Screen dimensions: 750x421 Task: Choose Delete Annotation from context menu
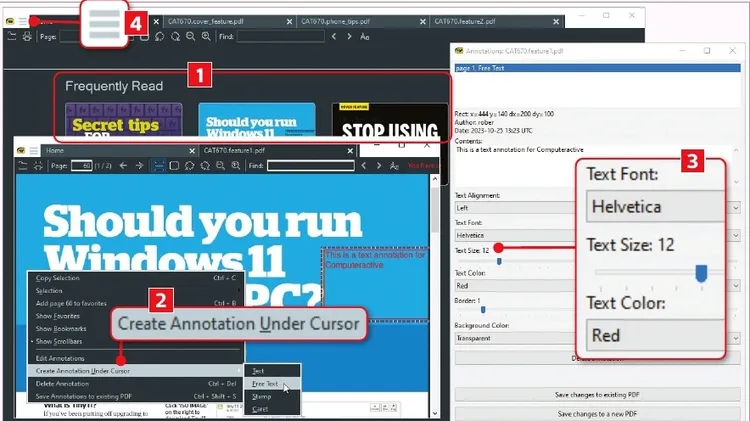click(x=135, y=384)
